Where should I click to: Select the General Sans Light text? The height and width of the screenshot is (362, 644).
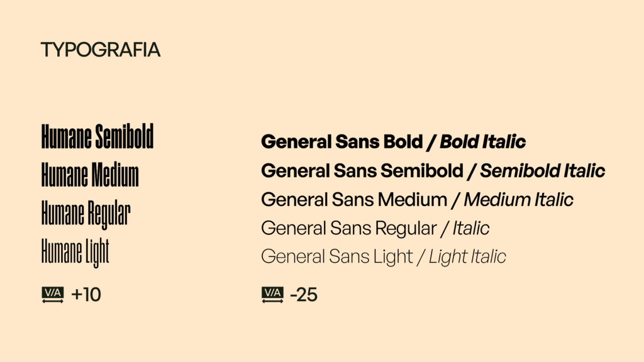pyautogui.click(x=336, y=256)
